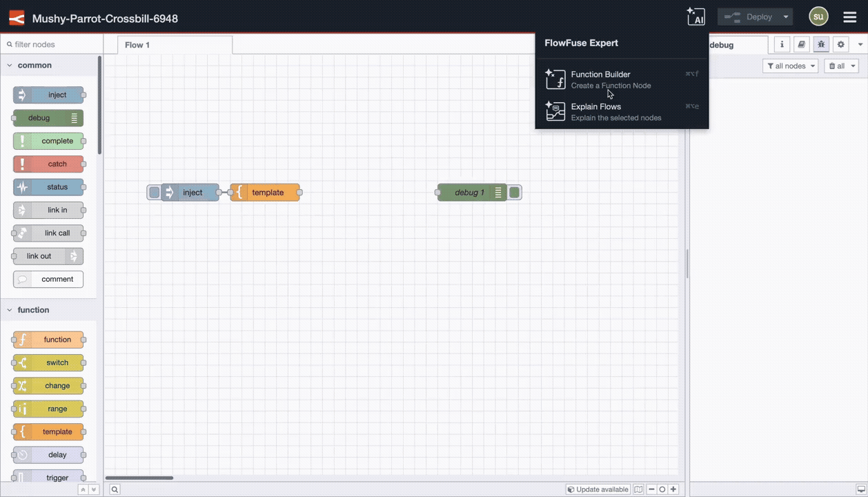The width and height of the screenshot is (868, 497).
Task: Open the hamburger menu in top-right corner
Action: (x=849, y=17)
